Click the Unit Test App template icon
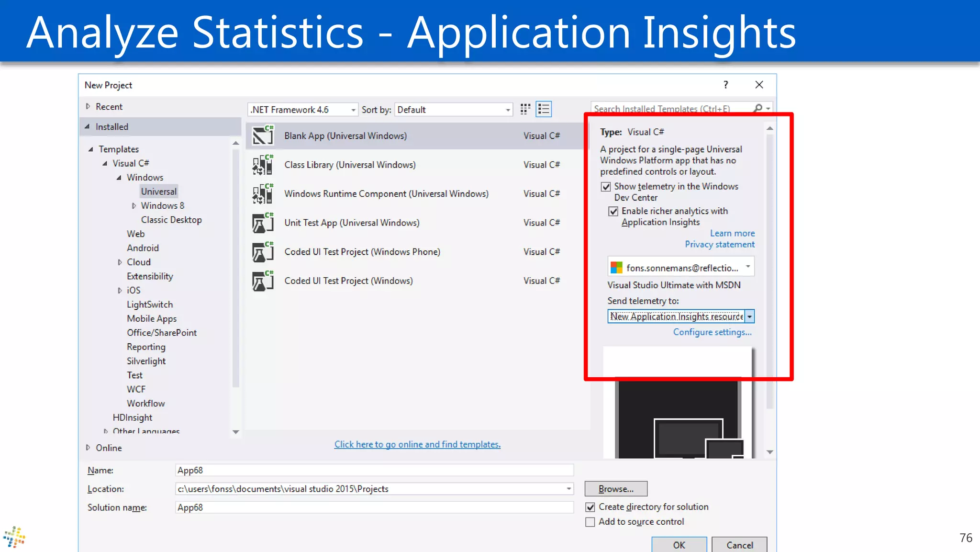 (263, 223)
